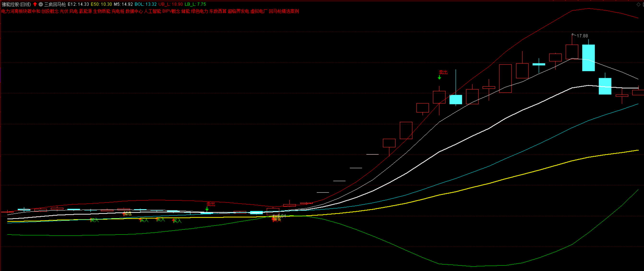Click the E50: 10.30 yellow indicator value
The width and height of the screenshot is (644, 271).
coord(101,4)
